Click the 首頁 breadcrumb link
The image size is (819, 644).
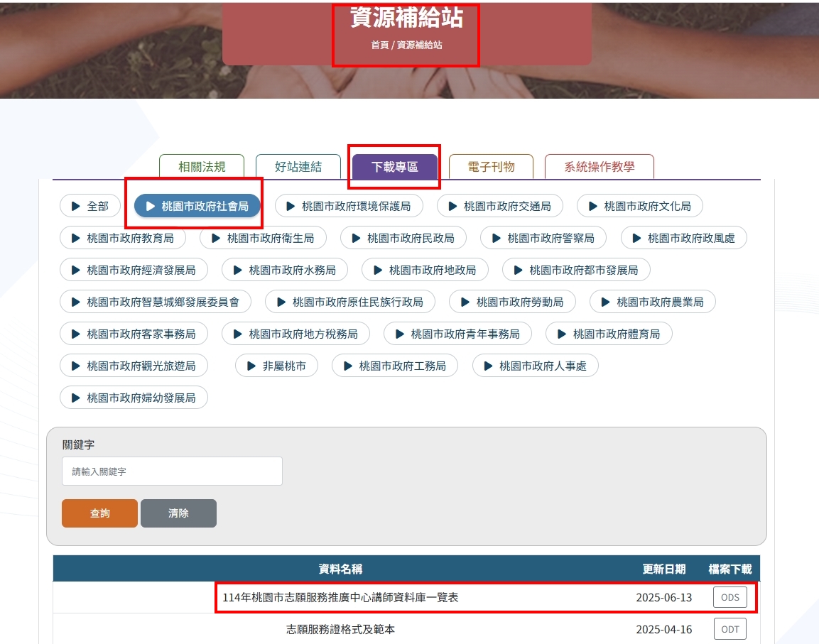click(x=380, y=45)
